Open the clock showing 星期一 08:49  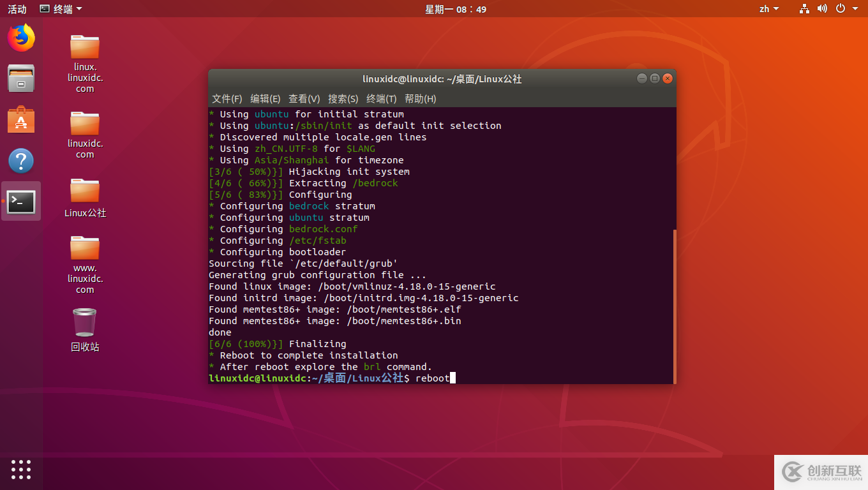(x=456, y=8)
